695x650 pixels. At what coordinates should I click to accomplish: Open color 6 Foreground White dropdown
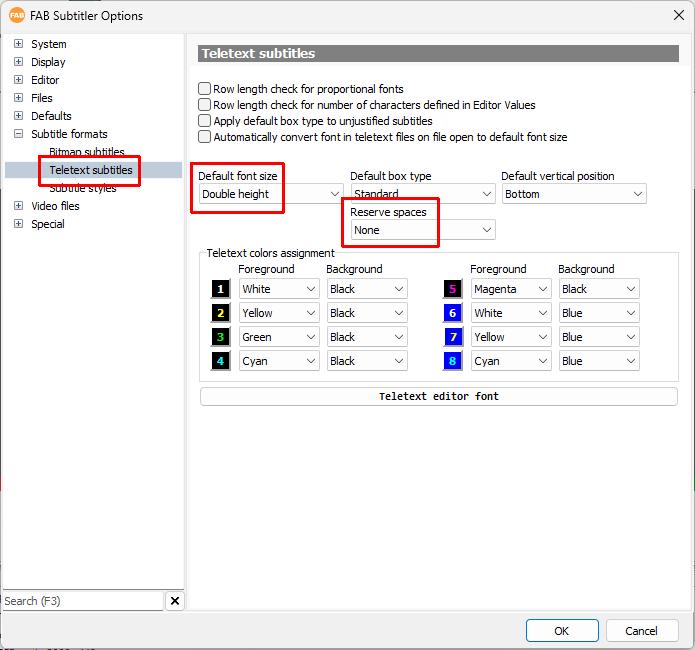[511, 313]
